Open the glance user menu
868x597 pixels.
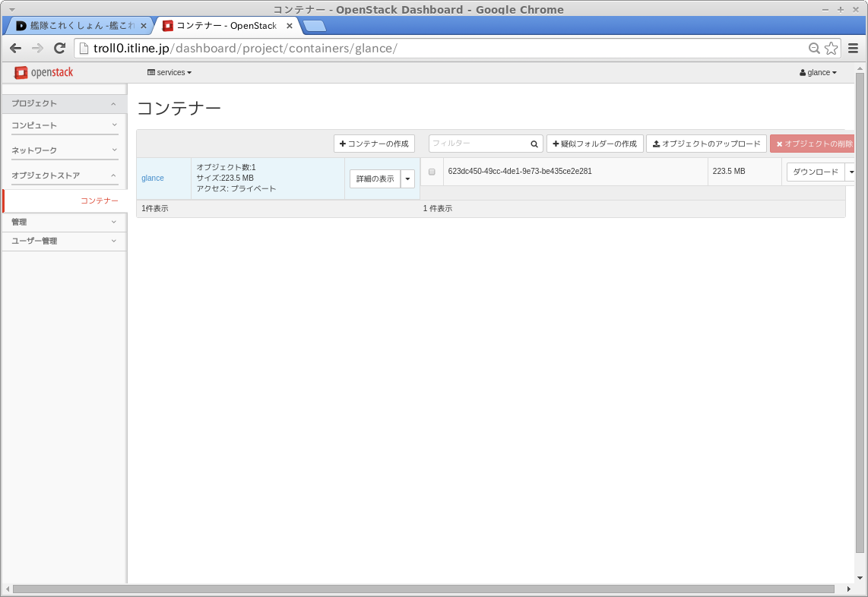click(818, 72)
